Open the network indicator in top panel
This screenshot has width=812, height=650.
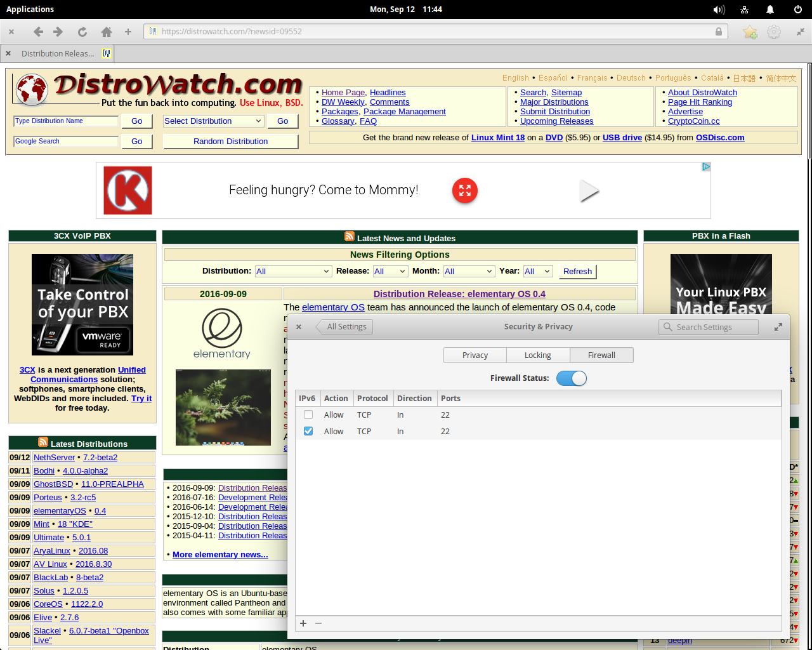click(x=745, y=10)
